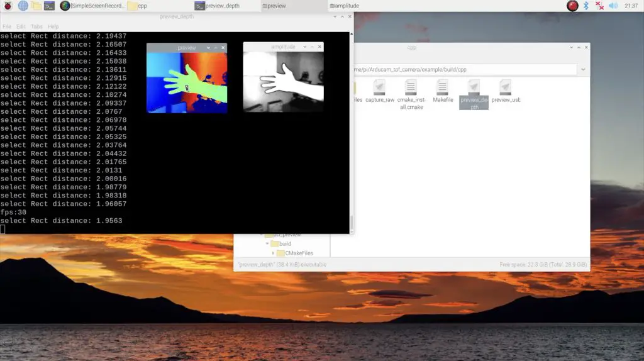Open the terminal's Edit menu
The width and height of the screenshot is (644, 361).
click(21, 26)
